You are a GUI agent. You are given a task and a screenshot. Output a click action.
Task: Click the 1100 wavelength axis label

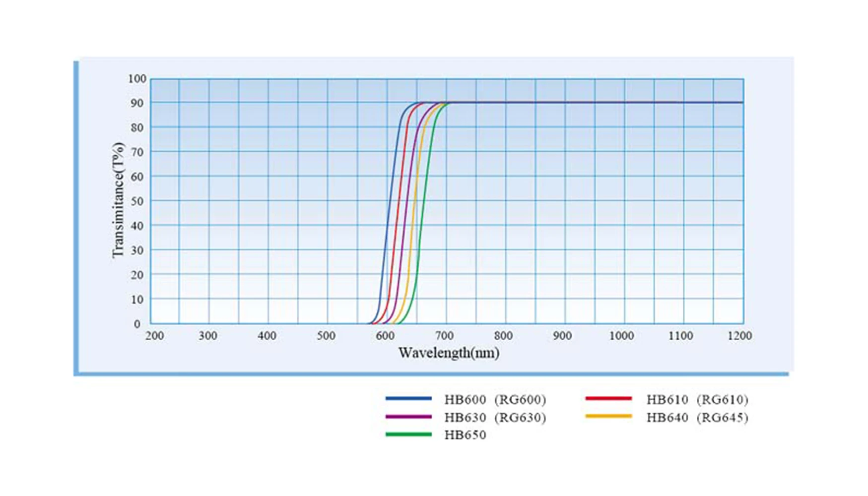point(680,336)
